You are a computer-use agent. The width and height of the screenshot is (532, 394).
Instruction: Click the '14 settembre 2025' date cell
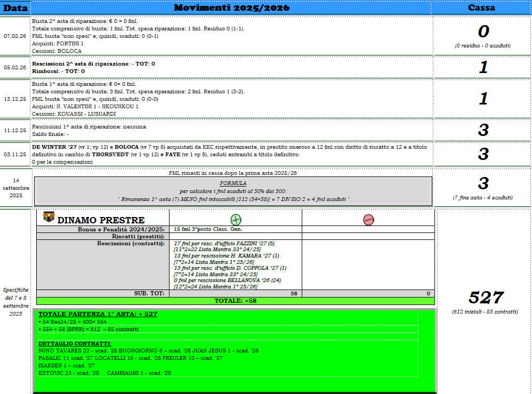(x=15, y=188)
